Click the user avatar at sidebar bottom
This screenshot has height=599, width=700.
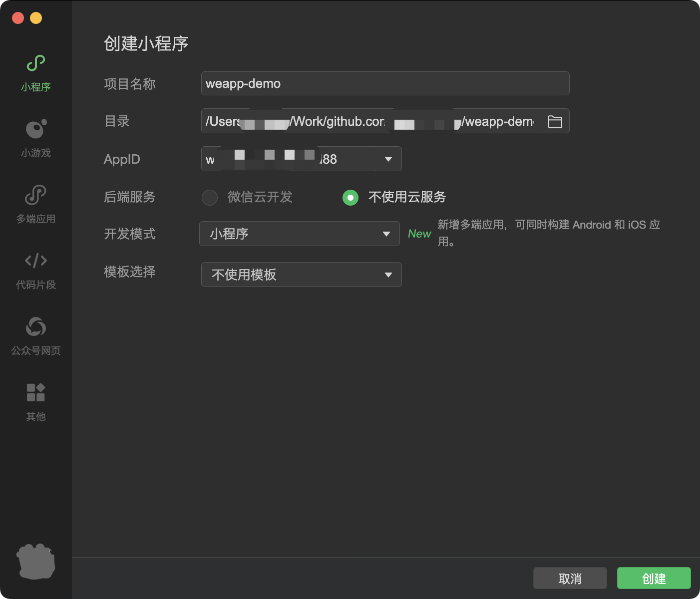pos(36,561)
